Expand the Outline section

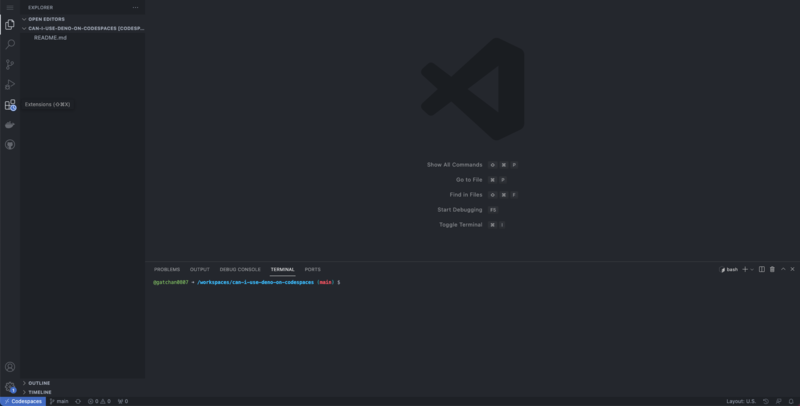83,383
